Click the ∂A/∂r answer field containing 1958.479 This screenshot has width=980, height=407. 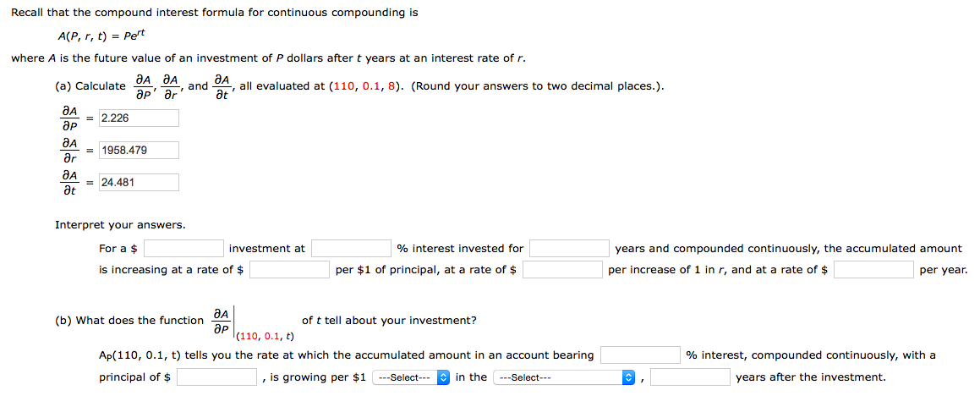point(139,150)
